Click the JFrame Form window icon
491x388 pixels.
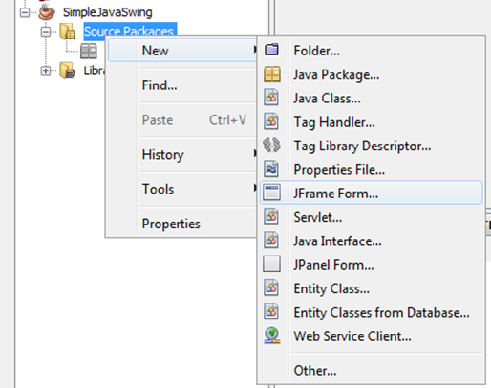(272, 193)
